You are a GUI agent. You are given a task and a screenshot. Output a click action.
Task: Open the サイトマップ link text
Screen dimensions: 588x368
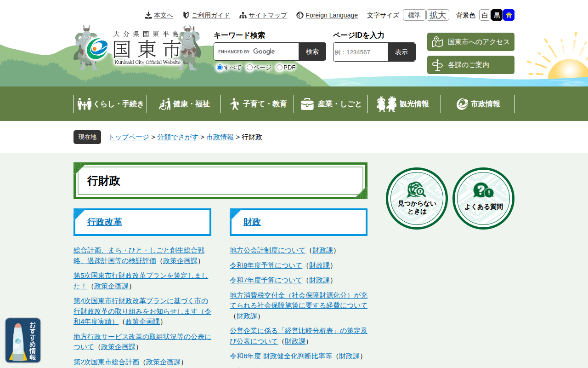tap(268, 15)
